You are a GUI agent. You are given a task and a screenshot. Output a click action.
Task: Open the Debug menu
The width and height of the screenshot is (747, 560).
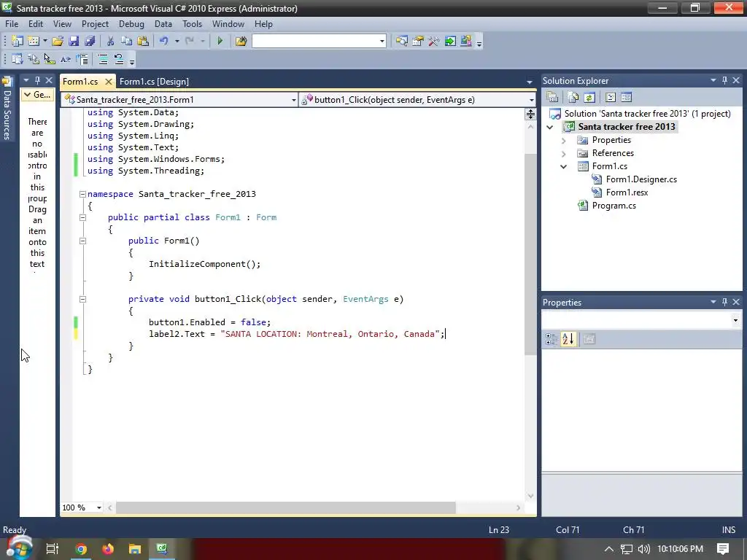(x=131, y=24)
